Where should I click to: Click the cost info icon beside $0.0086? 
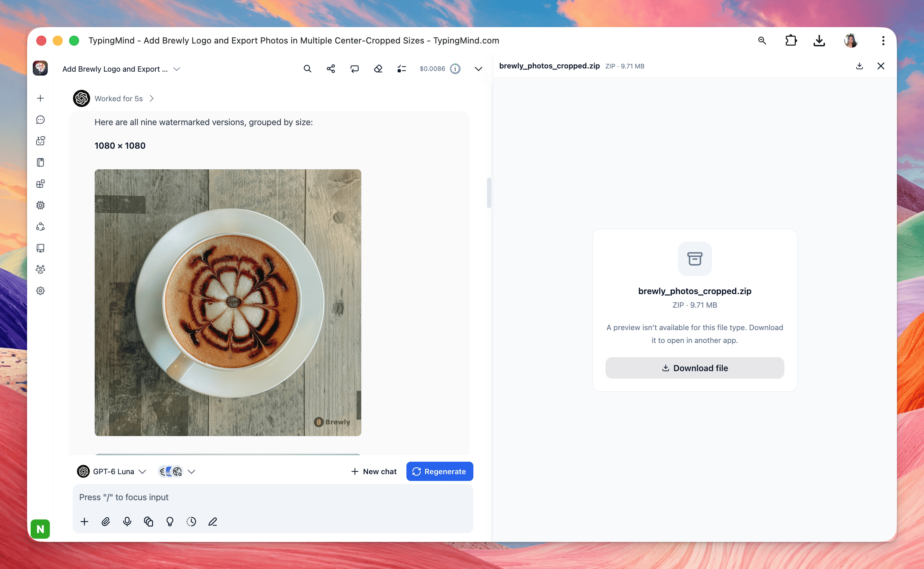pyautogui.click(x=455, y=68)
